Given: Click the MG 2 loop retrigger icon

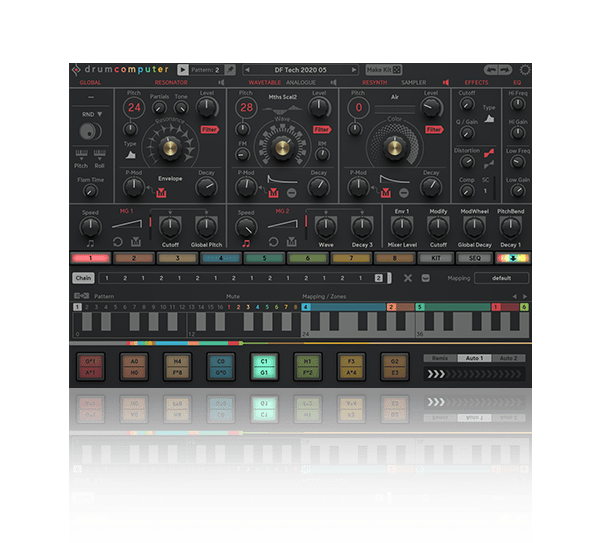Looking at the screenshot, I should point(273,242).
